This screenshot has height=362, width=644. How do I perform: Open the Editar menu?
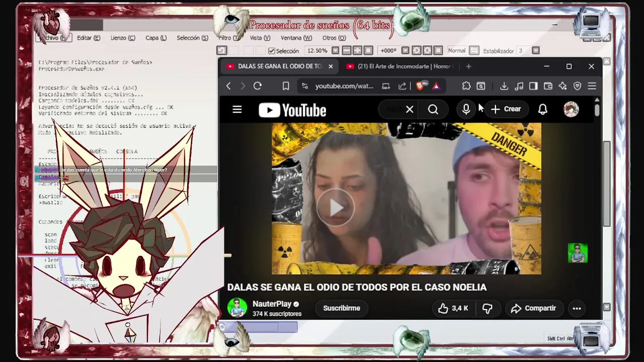[89, 38]
